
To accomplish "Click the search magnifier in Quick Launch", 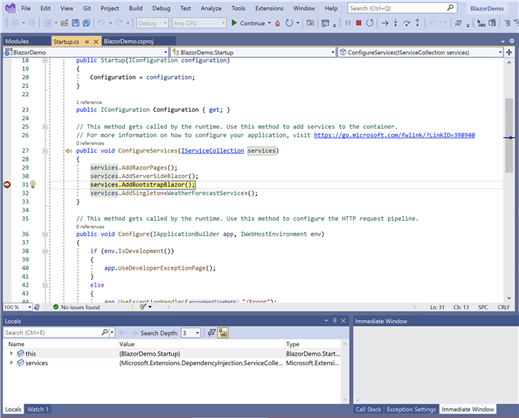I will point(450,8).
